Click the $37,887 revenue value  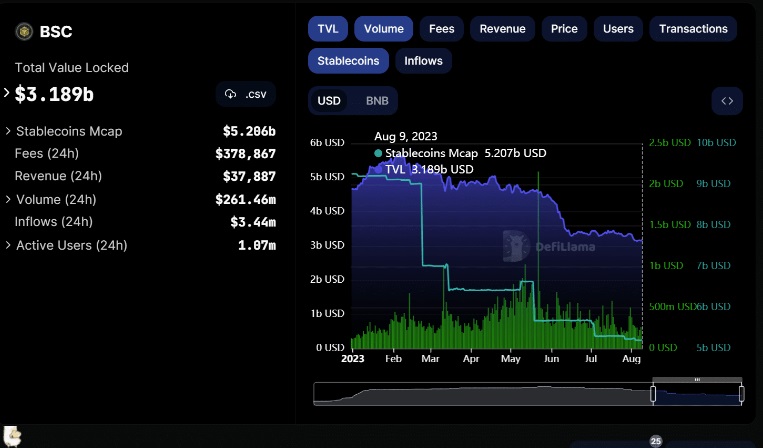pos(249,176)
